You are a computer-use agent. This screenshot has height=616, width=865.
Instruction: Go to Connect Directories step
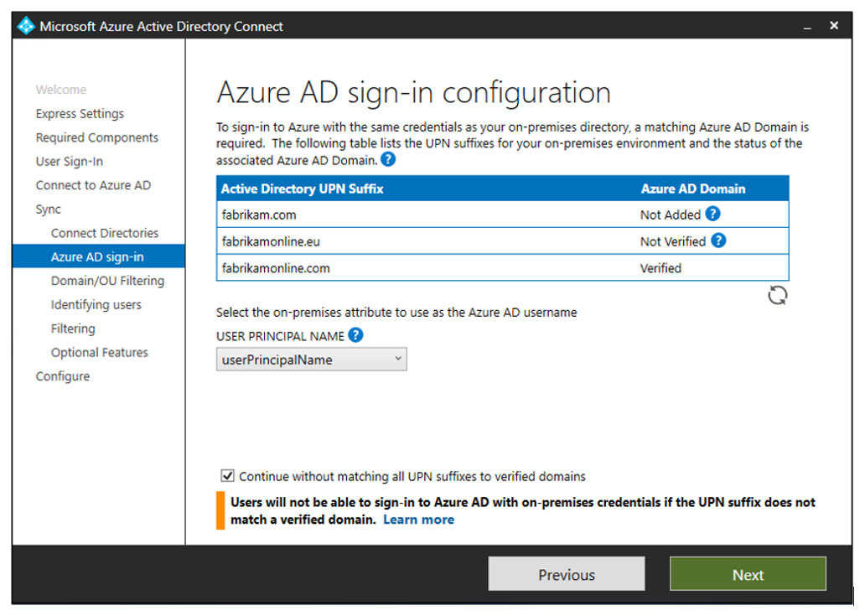[104, 233]
